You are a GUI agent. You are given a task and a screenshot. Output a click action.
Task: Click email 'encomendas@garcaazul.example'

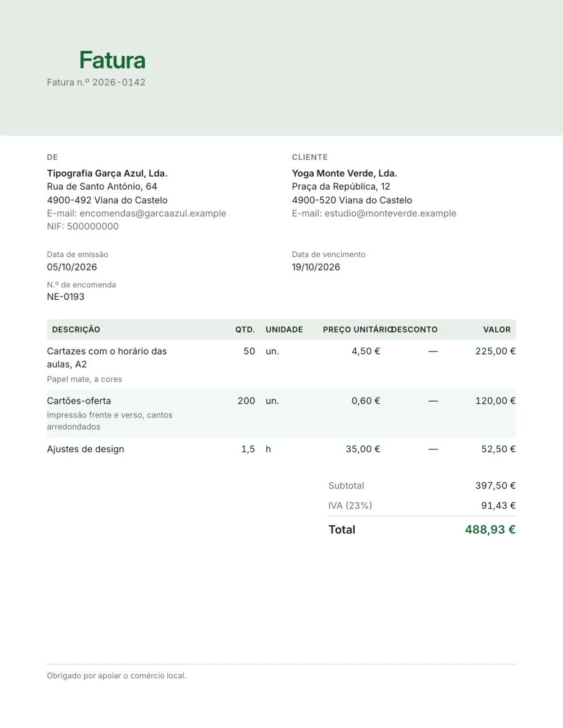pos(153,213)
